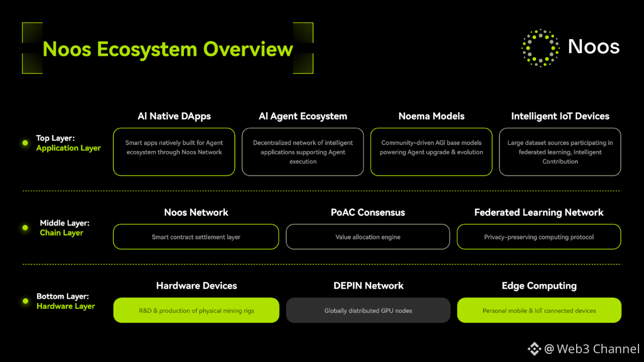Image resolution: width=644 pixels, height=362 pixels.
Task: Select the "Smart contract settlement layer" box
Action: (x=196, y=237)
